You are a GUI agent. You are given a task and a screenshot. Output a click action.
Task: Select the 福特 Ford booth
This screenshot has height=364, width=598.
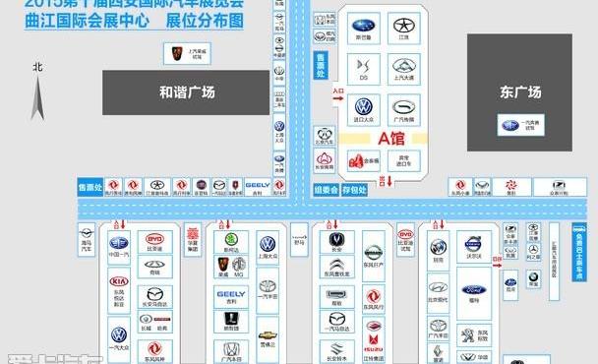474,293
